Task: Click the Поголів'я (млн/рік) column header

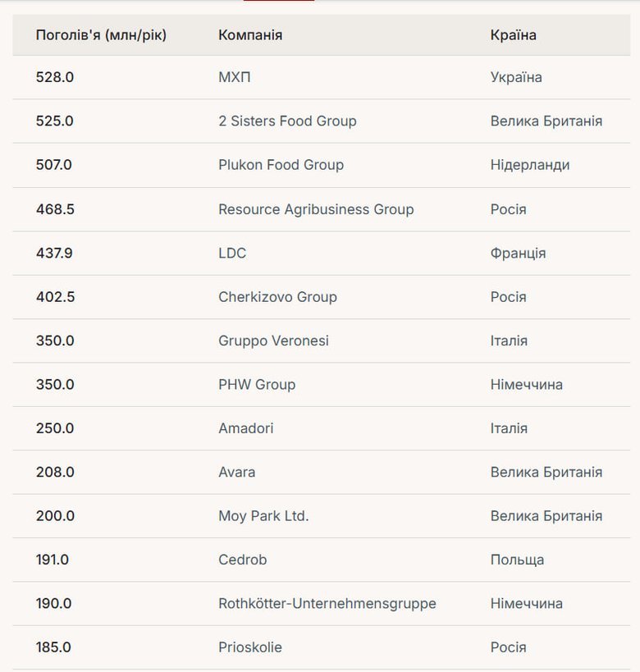Action: coord(101,35)
